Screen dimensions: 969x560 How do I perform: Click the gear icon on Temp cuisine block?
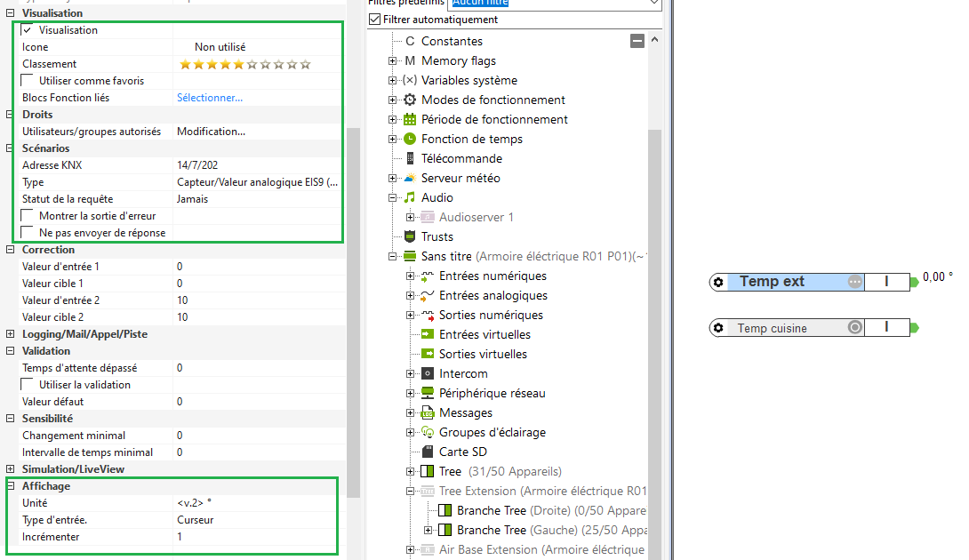click(718, 328)
